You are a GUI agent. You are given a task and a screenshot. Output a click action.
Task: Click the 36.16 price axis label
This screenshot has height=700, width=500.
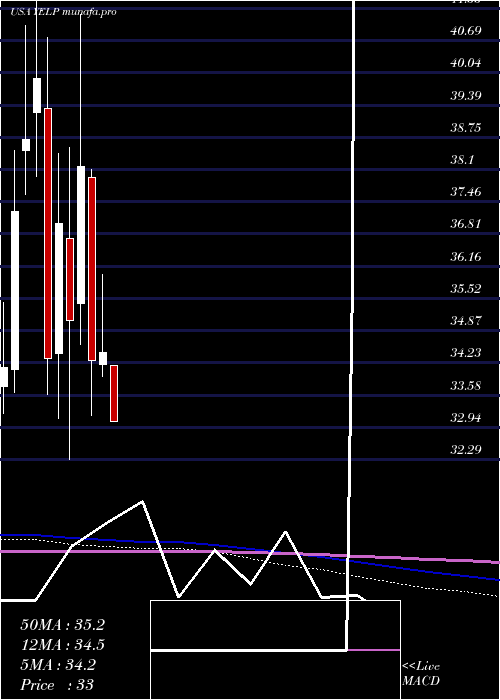coord(466,257)
